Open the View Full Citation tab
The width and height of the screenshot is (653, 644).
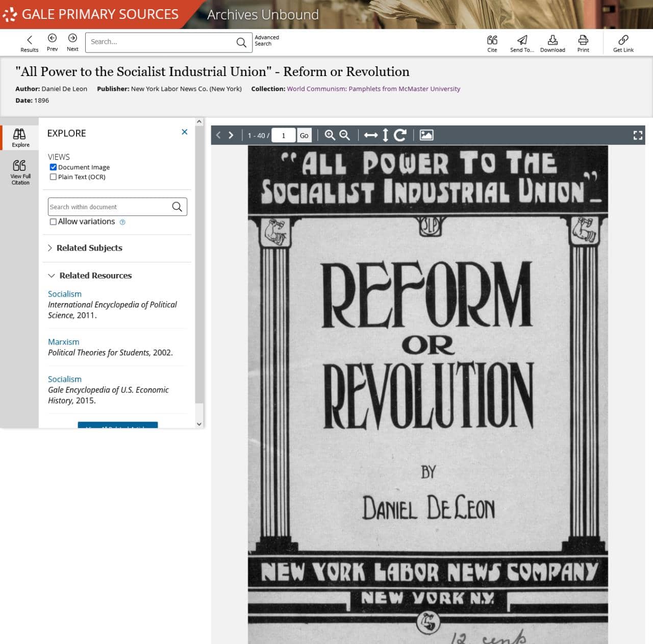coord(20,172)
